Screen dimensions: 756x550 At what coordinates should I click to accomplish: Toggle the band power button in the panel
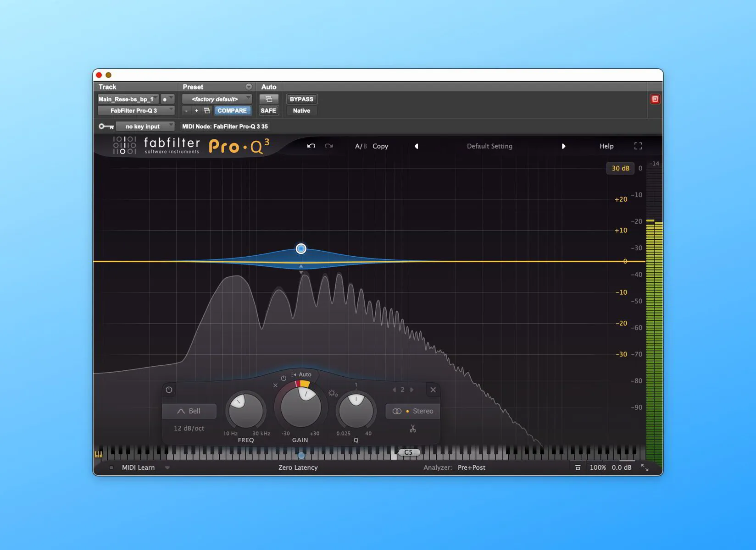[x=169, y=390]
